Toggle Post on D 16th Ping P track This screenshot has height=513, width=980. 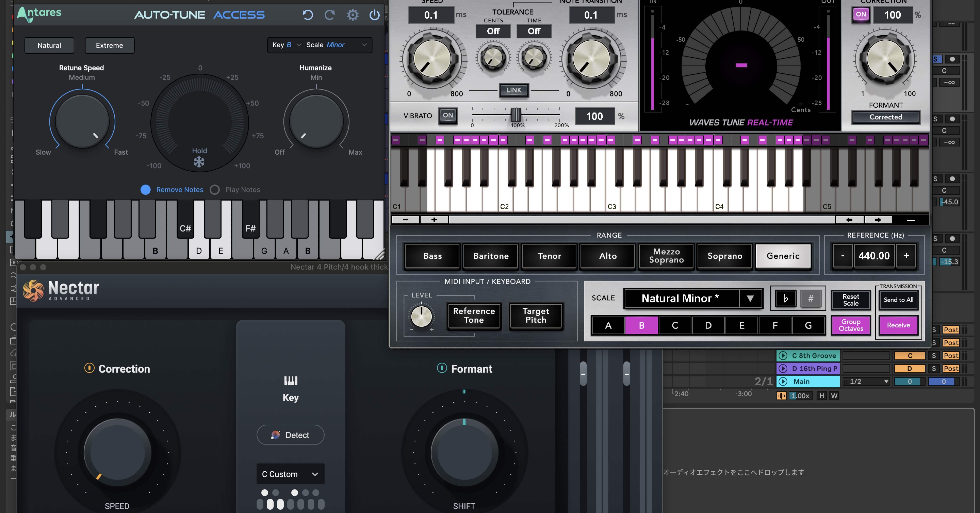click(x=951, y=368)
